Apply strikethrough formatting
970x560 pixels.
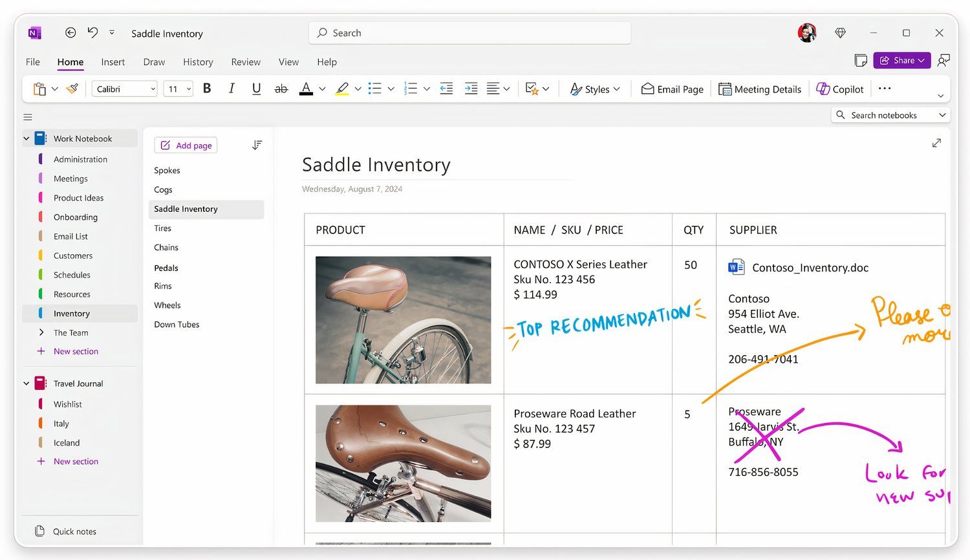tap(281, 89)
